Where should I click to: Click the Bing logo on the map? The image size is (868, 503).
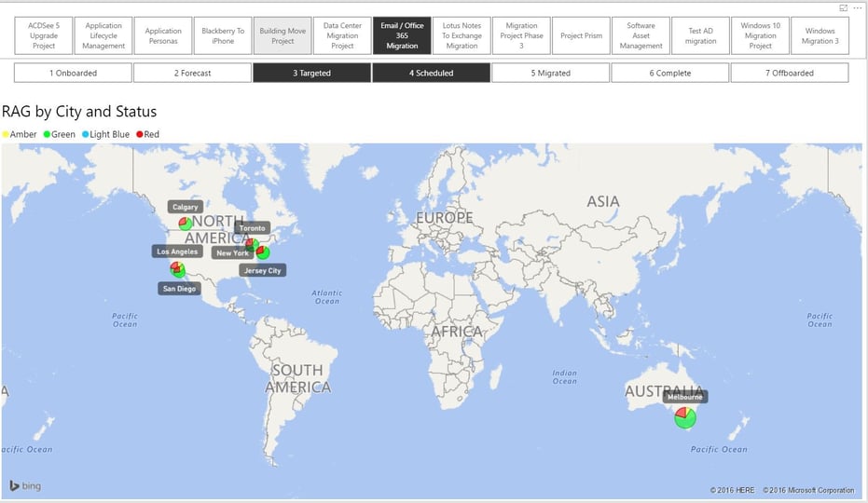click(25, 486)
